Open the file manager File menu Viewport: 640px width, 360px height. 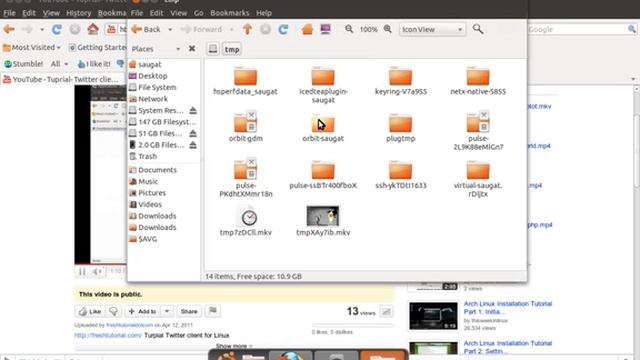pos(137,13)
